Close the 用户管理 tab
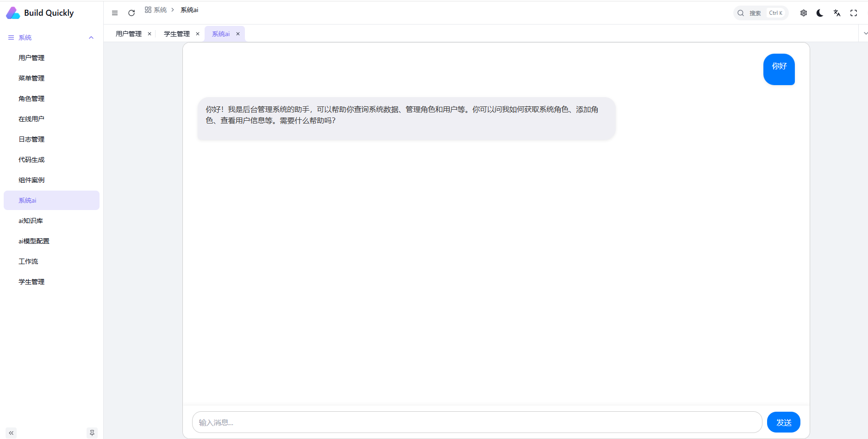The image size is (868, 439). click(x=150, y=34)
